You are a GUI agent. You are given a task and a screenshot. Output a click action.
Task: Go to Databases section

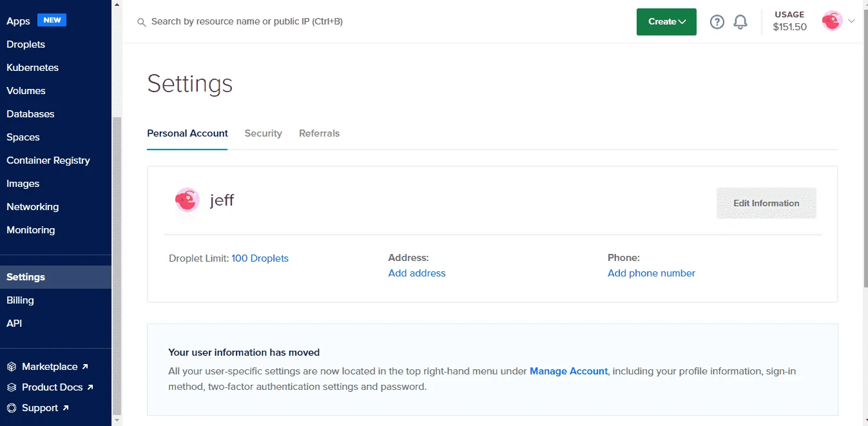pos(30,114)
